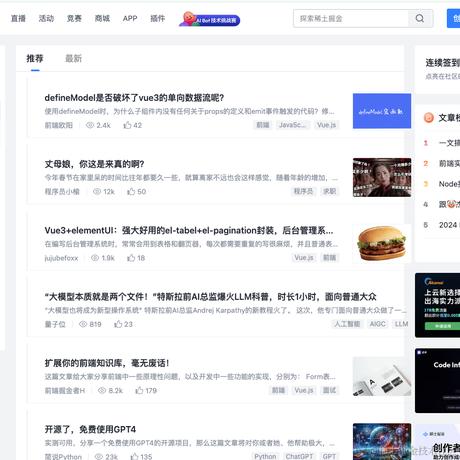Click author name 简说Python

(x=63, y=456)
